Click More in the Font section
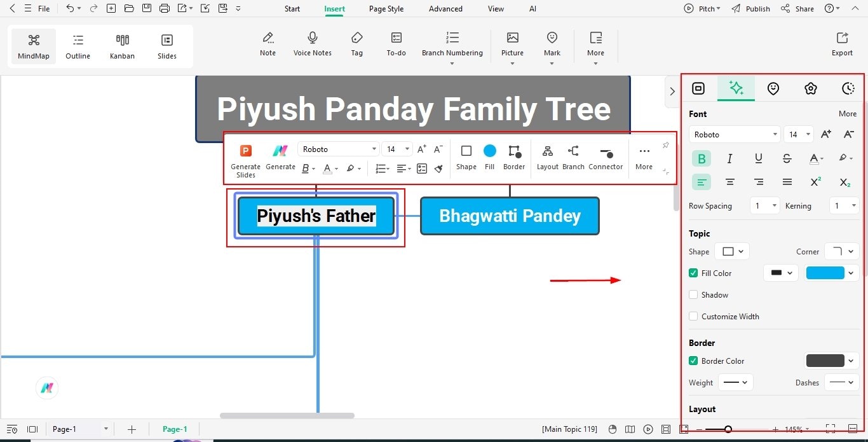The image size is (868, 442). [x=848, y=114]
